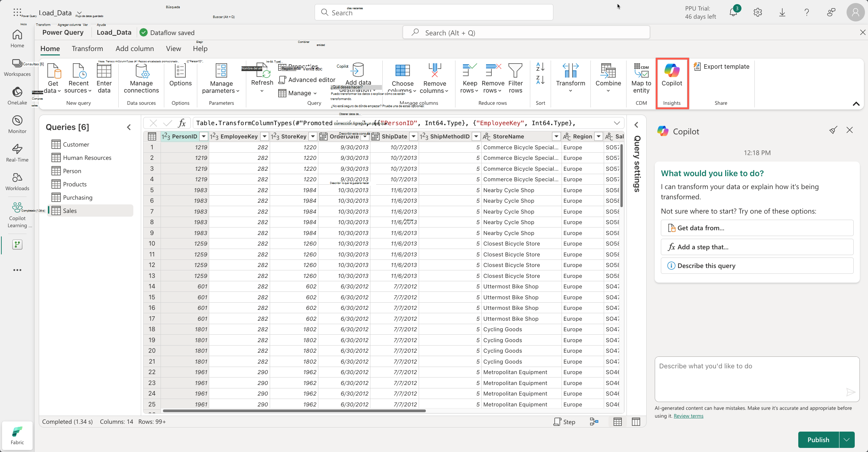Toggle the Step script view
The width and height of the screenshot is (868, 452).
coord(565,422)
